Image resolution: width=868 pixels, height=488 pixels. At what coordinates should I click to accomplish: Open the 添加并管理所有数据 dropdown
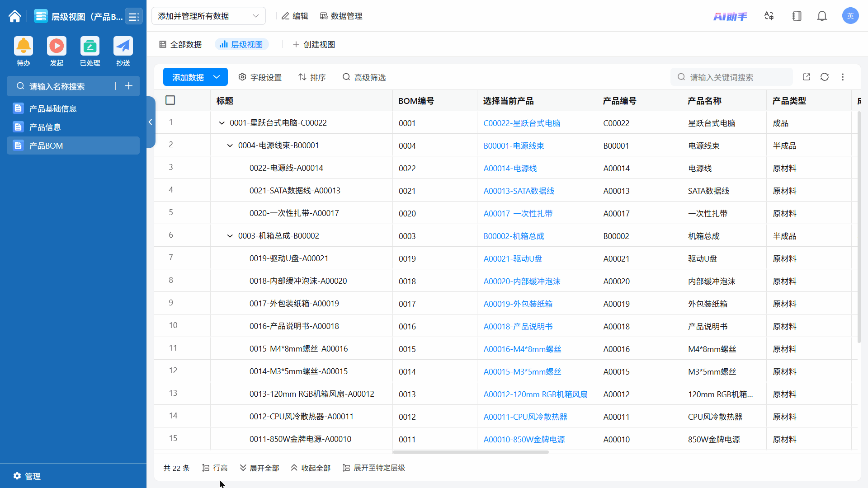pyautogui.click(x=208, y=16)
